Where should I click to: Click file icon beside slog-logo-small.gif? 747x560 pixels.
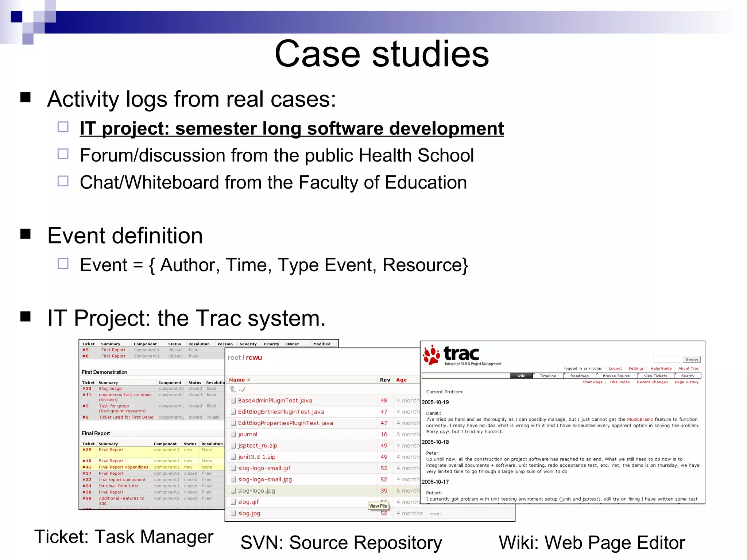[x=233, y=468]
